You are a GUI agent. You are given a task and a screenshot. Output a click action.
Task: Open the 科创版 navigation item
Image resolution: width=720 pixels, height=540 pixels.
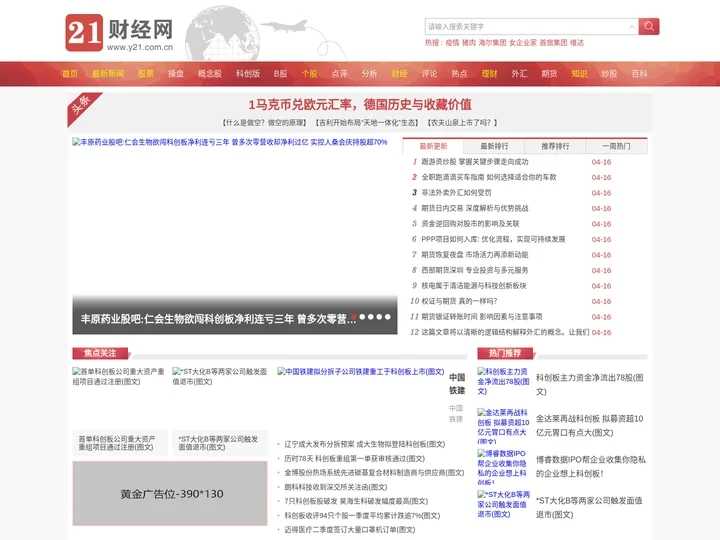pyautogui.click(x=248, y=73)
